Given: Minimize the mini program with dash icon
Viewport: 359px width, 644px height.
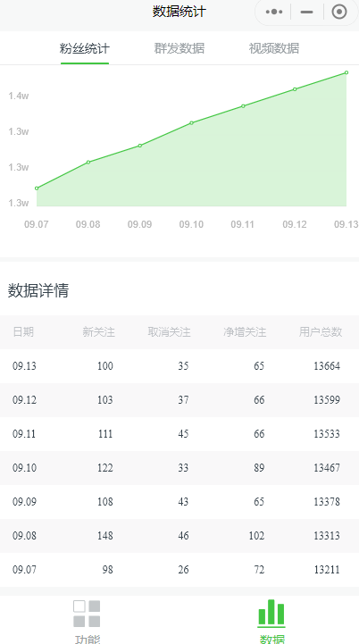Looking at the screenshot, I should (x=307, y=12).
